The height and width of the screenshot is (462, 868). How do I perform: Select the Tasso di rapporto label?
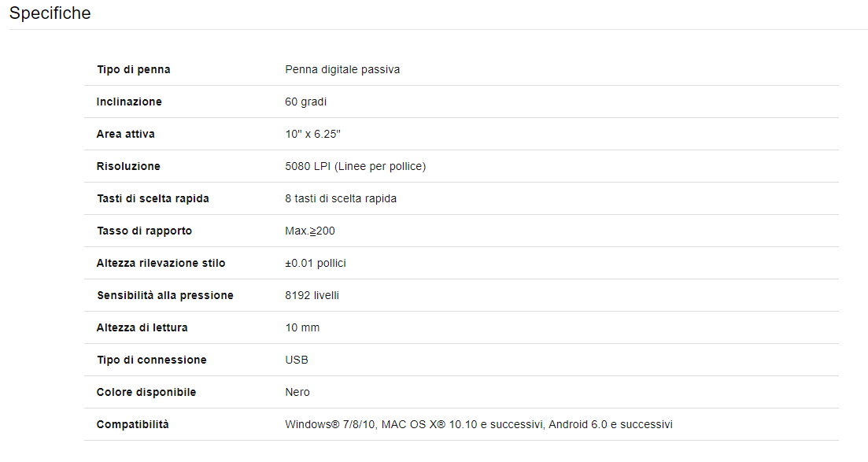(145, 231)
